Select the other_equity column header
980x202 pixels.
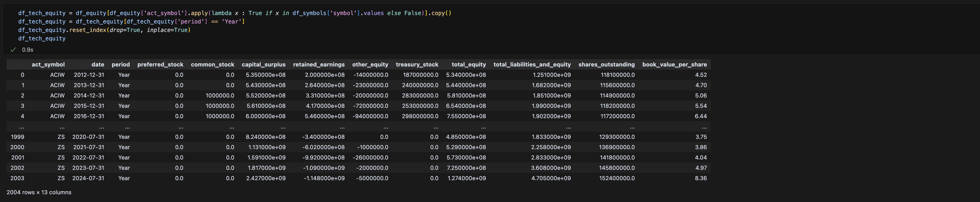(x=370, y=64)
